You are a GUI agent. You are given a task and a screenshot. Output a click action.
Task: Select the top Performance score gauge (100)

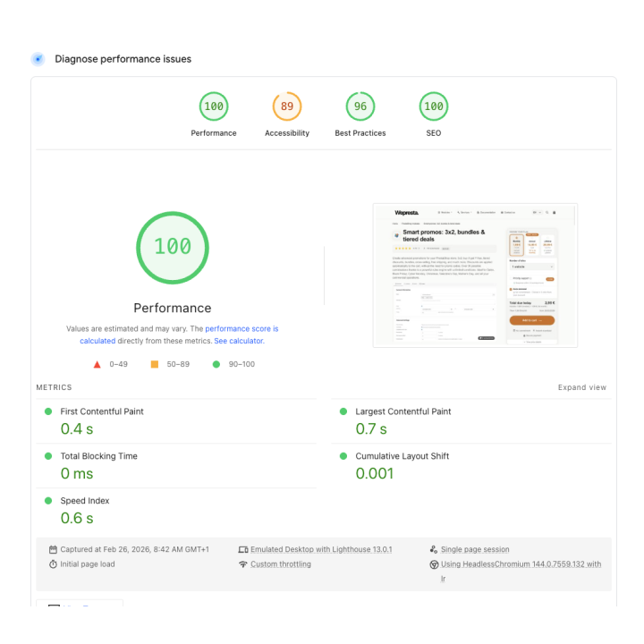point(214,106)
